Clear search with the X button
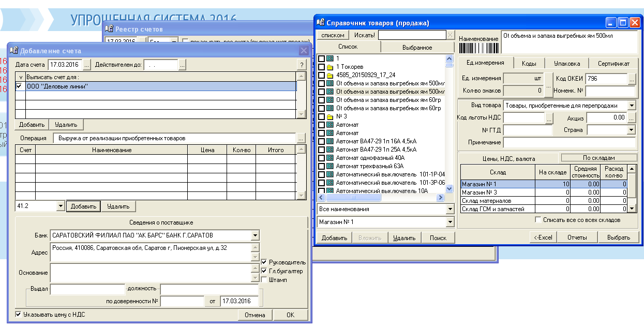 click(x=450, y=35)
